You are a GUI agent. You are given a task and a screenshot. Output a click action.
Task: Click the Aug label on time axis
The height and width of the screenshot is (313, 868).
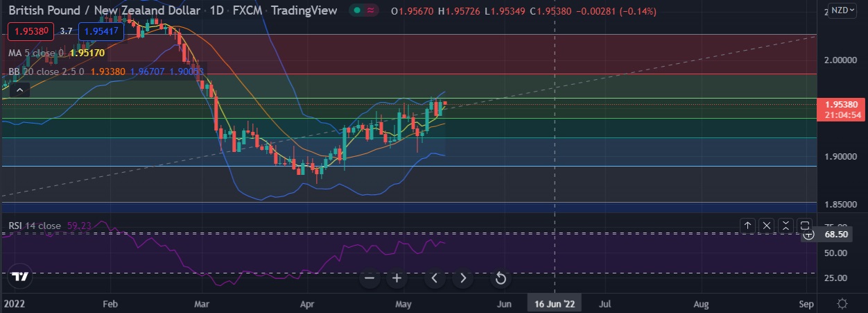point(701,304)
